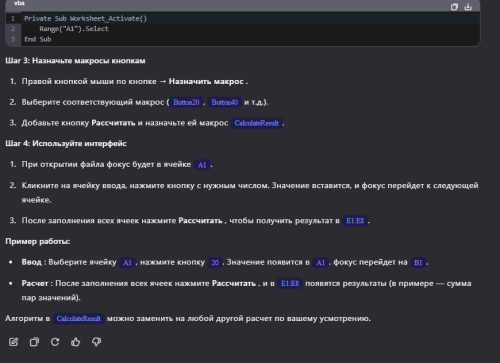500x363 pixels.
Task: Click bold label 'Расчет' in the example
Action: click(x=35, y=283)
